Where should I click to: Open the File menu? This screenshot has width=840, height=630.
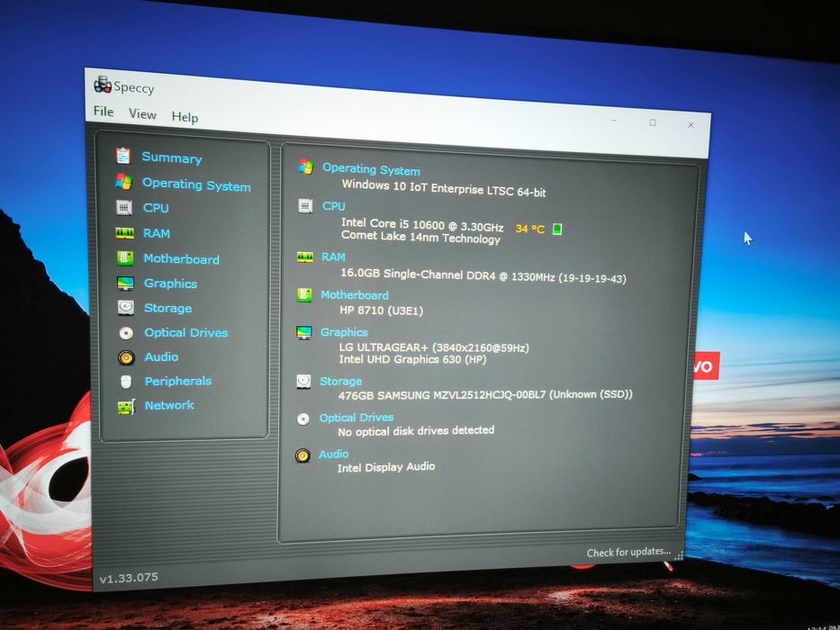coord(104,111)
